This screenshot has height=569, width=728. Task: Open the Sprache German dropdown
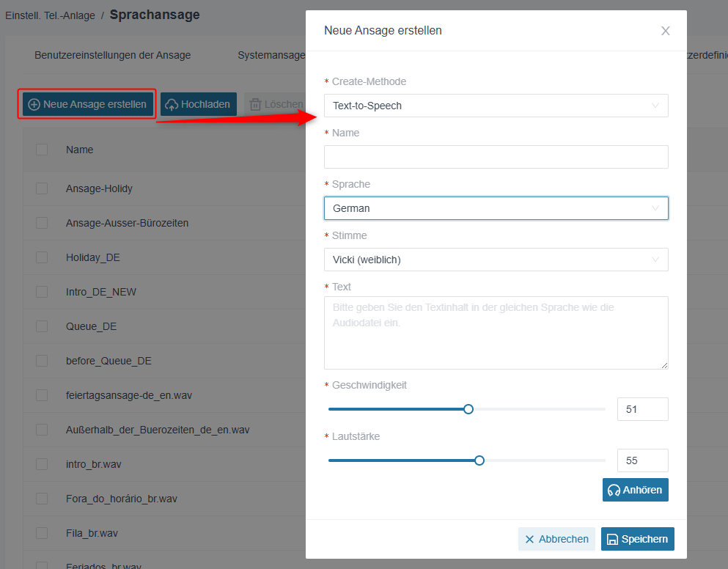pyautogui.click(x=496, y=208)
